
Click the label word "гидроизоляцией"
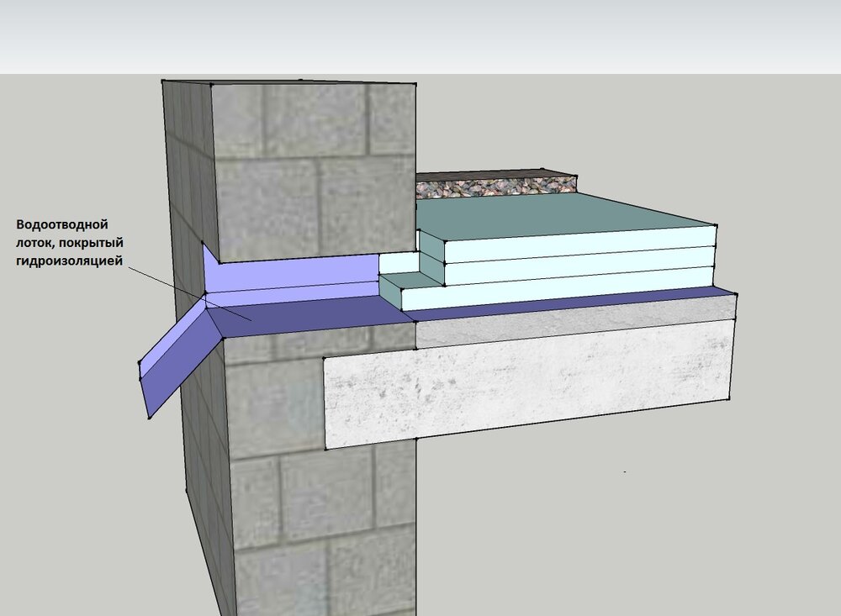[69, 261]
